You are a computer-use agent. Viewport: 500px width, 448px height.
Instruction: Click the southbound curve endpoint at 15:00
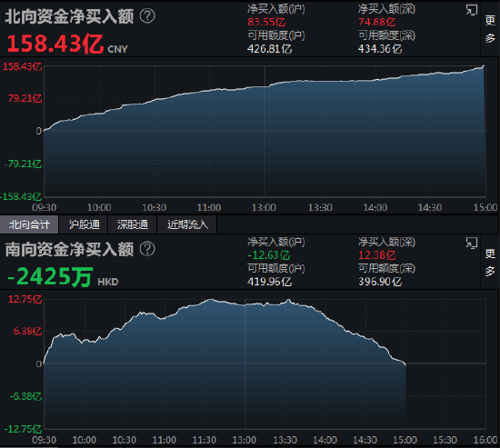click(405, 363)
